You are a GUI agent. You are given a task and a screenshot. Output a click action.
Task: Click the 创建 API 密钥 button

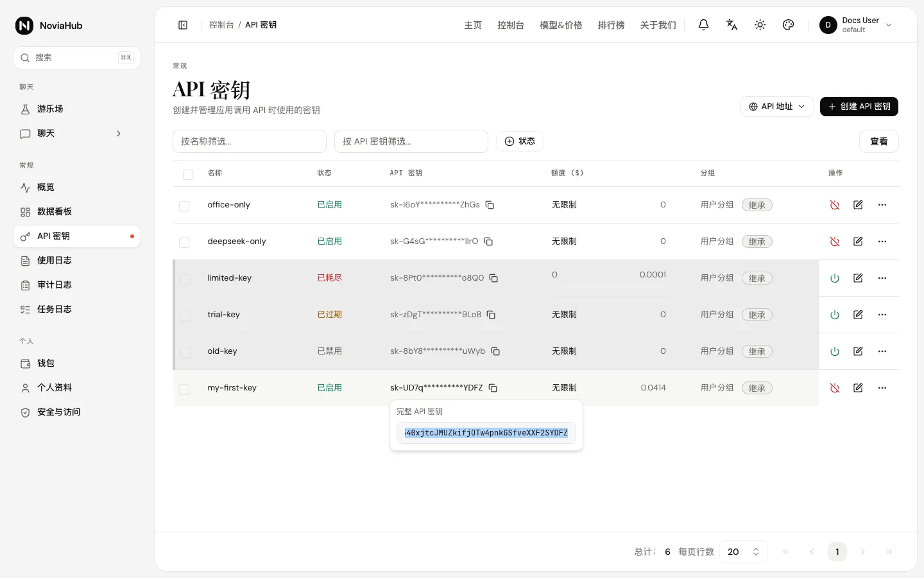tap(859, 107)
